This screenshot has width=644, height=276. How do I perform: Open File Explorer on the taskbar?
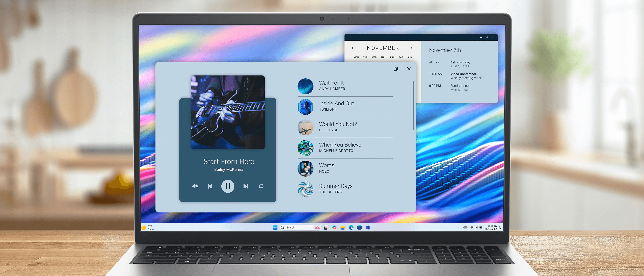coord(342,228)
